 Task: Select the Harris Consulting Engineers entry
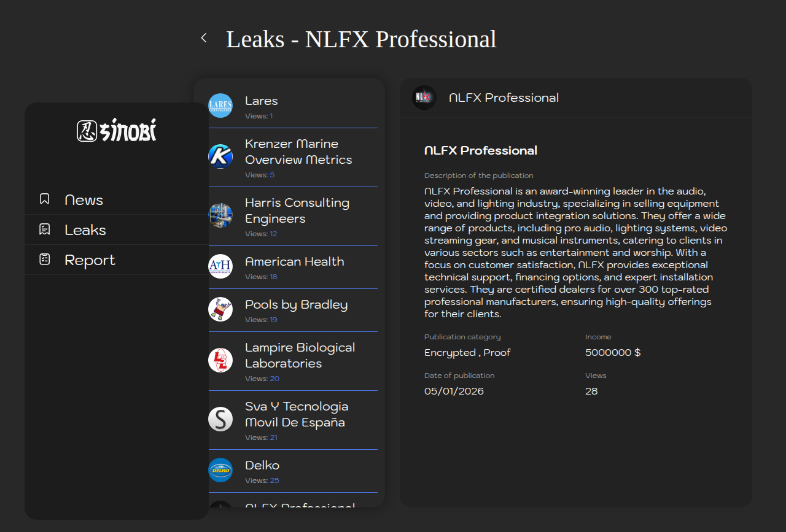pos(297,210)
